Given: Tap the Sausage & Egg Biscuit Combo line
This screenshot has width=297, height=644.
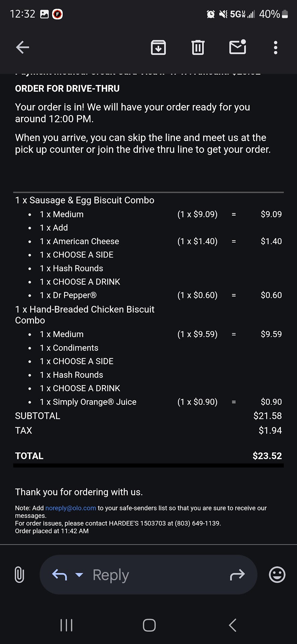Looking at the screenshot, I should [x=85, y=200].
